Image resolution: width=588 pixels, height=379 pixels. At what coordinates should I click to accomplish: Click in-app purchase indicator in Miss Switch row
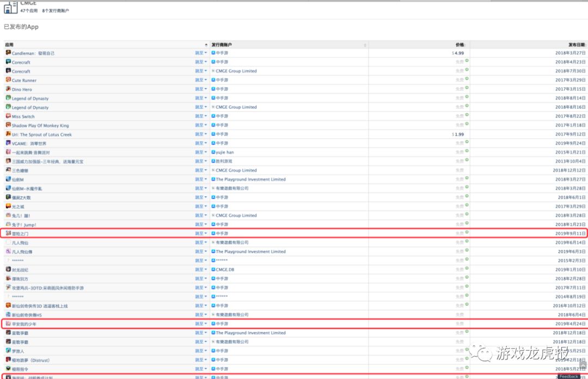(467, 115)
